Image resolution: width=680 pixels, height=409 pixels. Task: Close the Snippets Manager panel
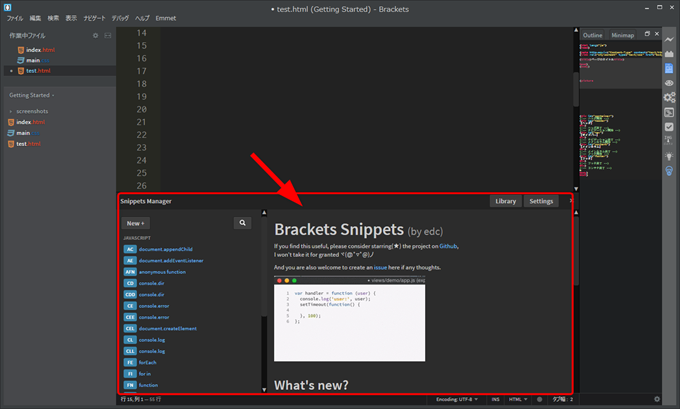(x=570, y=201)
